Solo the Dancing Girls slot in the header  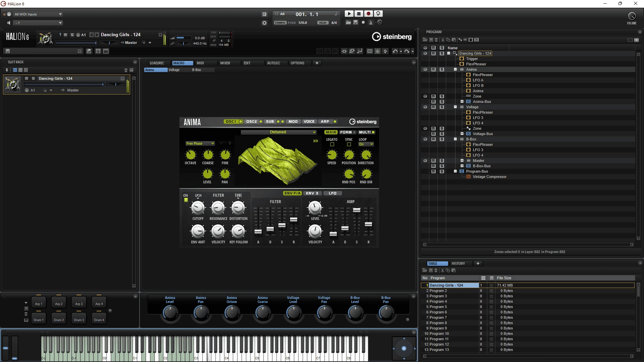72,35
